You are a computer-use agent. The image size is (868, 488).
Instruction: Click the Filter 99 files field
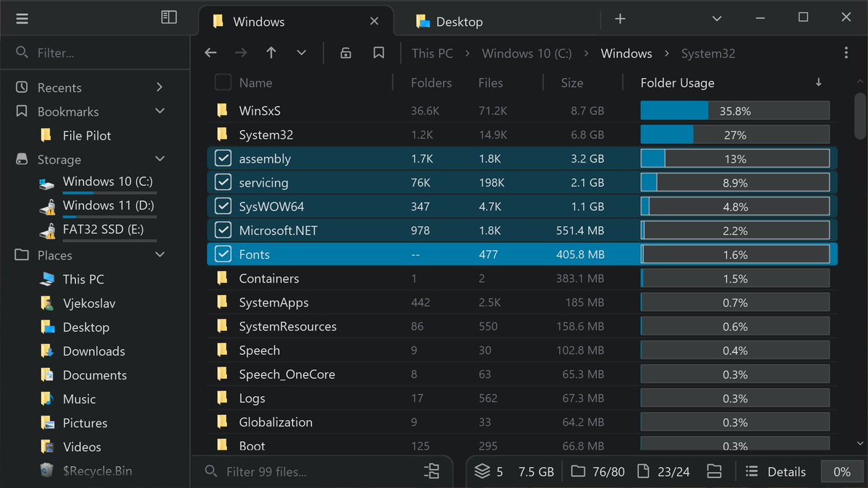311,471
